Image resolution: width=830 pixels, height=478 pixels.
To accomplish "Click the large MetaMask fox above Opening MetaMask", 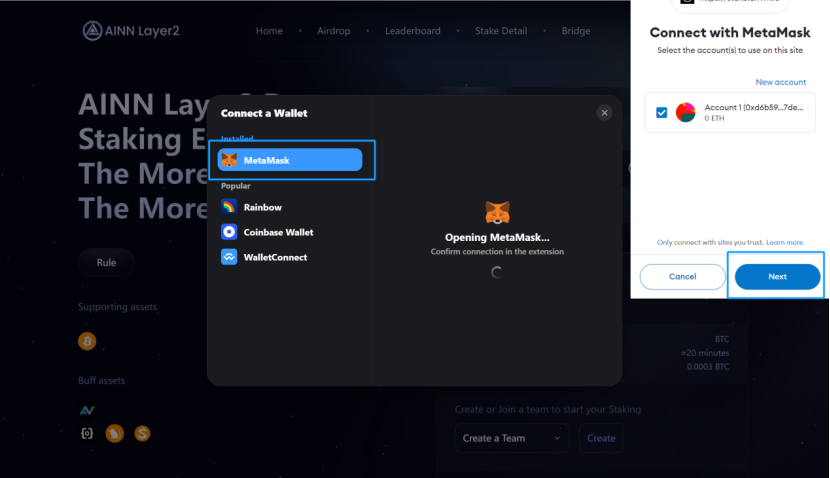I will pyautogui.click(x=497, y=213).
